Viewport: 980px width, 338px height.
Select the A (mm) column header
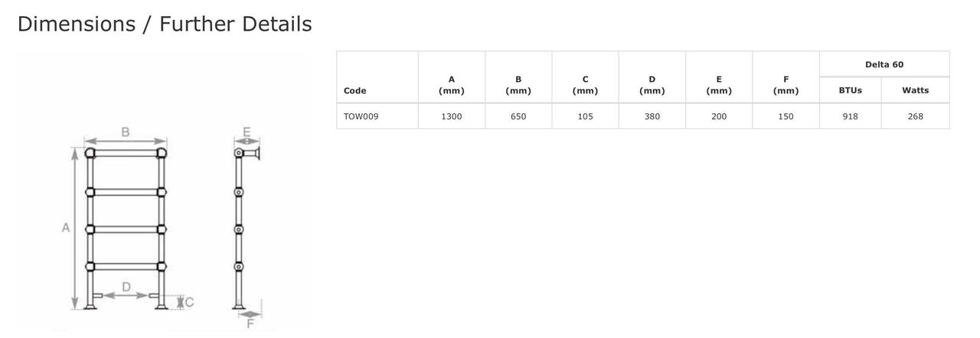452,85
